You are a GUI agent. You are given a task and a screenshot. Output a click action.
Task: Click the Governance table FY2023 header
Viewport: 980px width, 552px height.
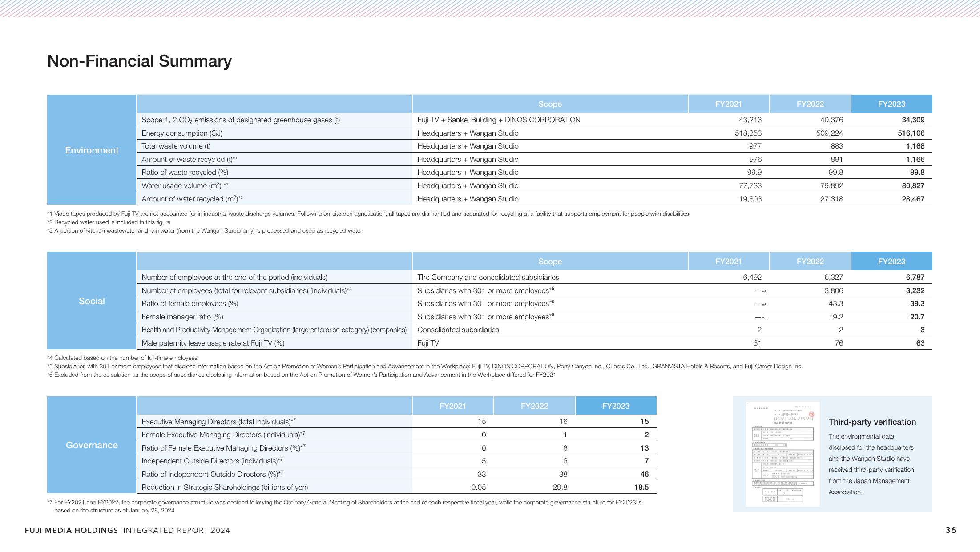(x=616, y=406)
